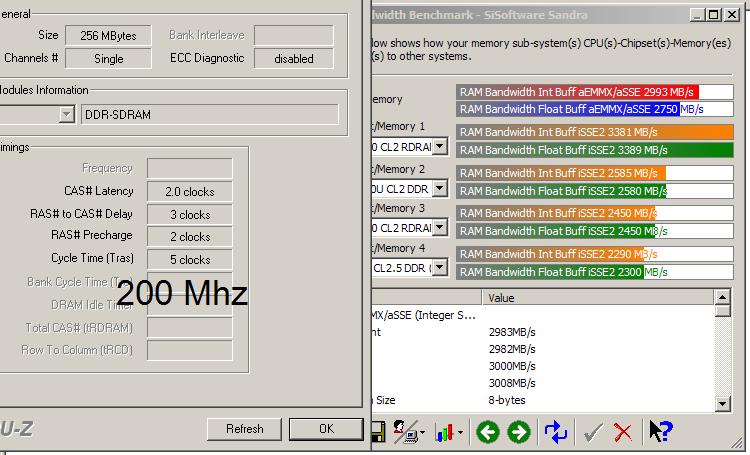Select the Float Buff iSSE2 3389 MB/s bar

[x=595, y=150]
